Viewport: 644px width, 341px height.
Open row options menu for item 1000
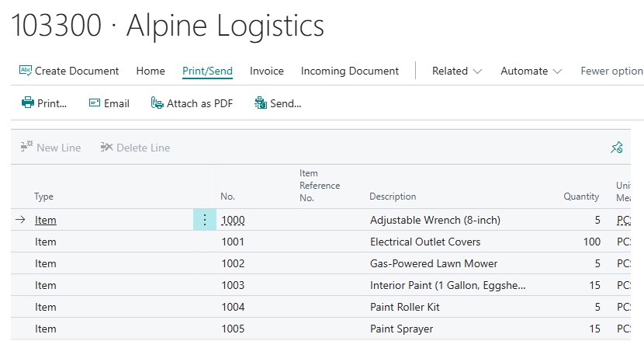click(205, 220)
